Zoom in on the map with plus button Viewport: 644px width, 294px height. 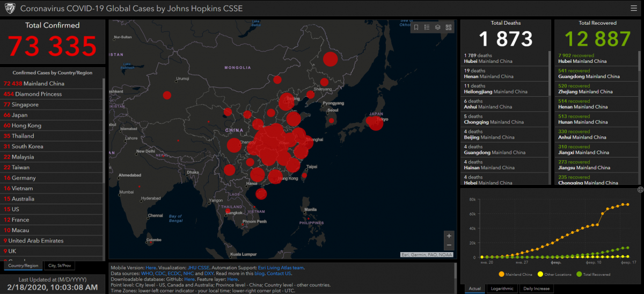[x=449, y=235]
